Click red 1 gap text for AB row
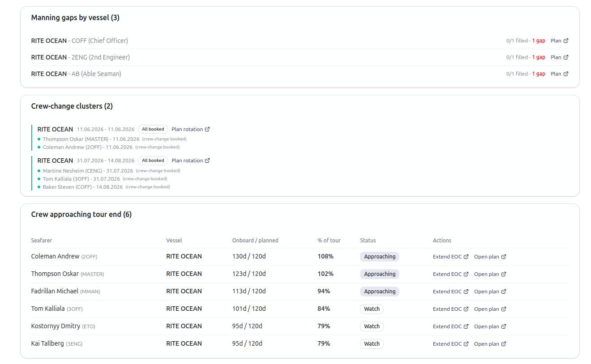The width and height of the screenshot is (591, 364). (x=539, y=74)
